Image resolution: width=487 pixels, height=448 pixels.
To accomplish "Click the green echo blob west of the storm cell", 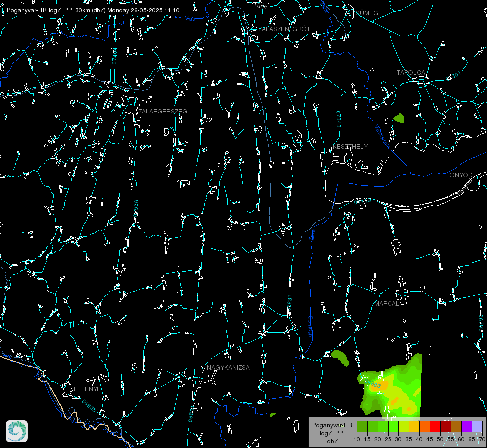I will pyautogui.click(x=340, y=357).
